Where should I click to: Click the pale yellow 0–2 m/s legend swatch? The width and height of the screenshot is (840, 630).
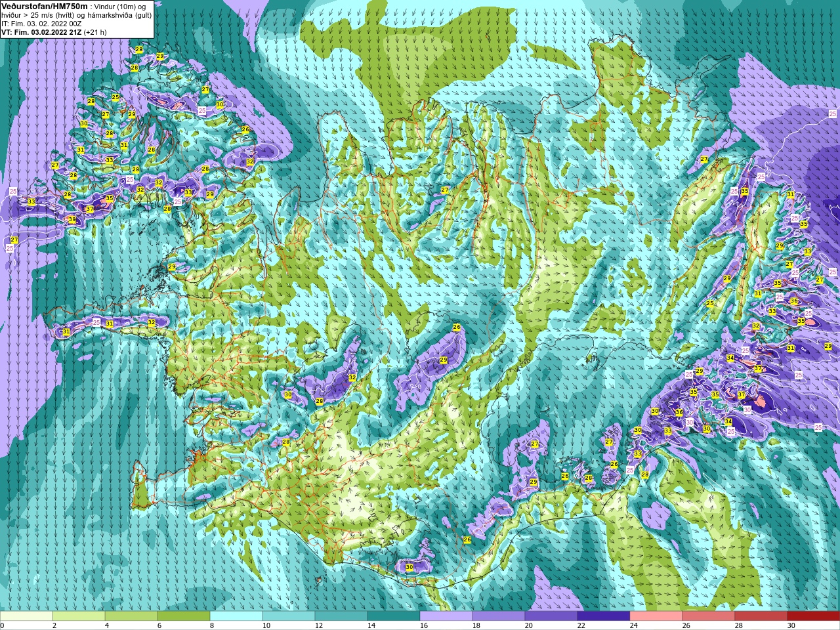point(26,616)
